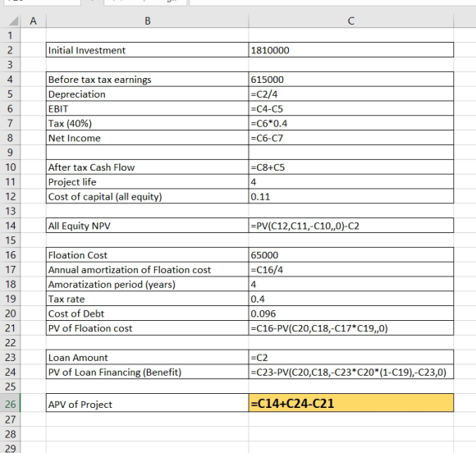The image size is (476, 453).
Task: Click the highlighted APV formula cell
Action: [351, 403]
